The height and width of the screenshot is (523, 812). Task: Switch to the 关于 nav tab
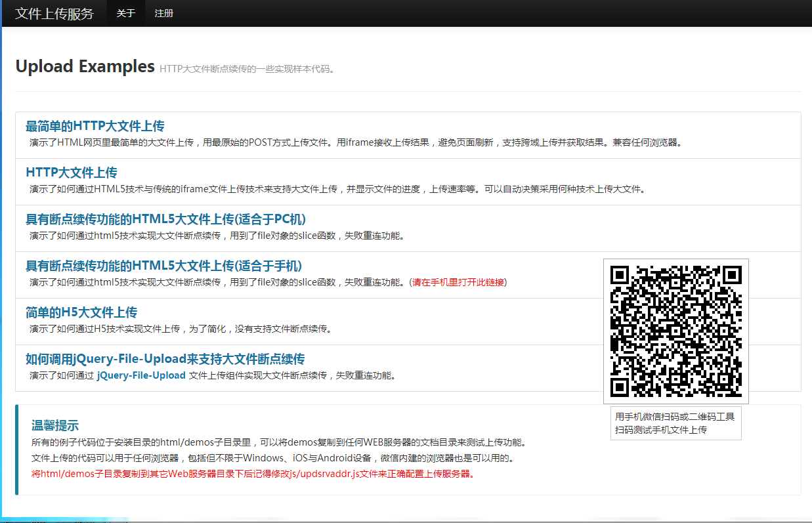point(126,13)
